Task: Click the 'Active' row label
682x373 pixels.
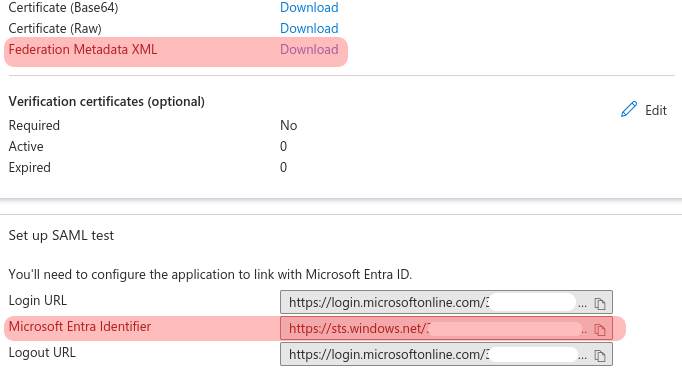Action: pyautogui.click(x=26, y=146)
